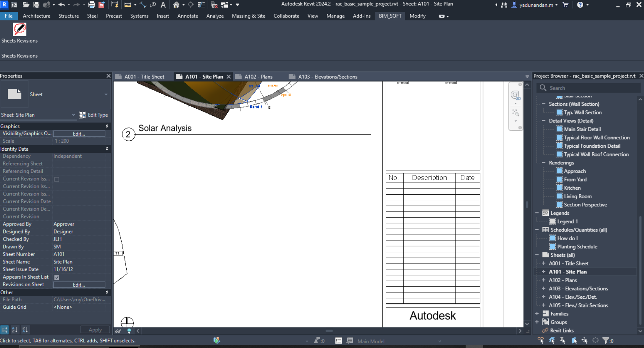Image resolution: width=644 pixels, height=348 pixels.
Task: Open the Architecture ribbon tab
Action: coord(37,16)
